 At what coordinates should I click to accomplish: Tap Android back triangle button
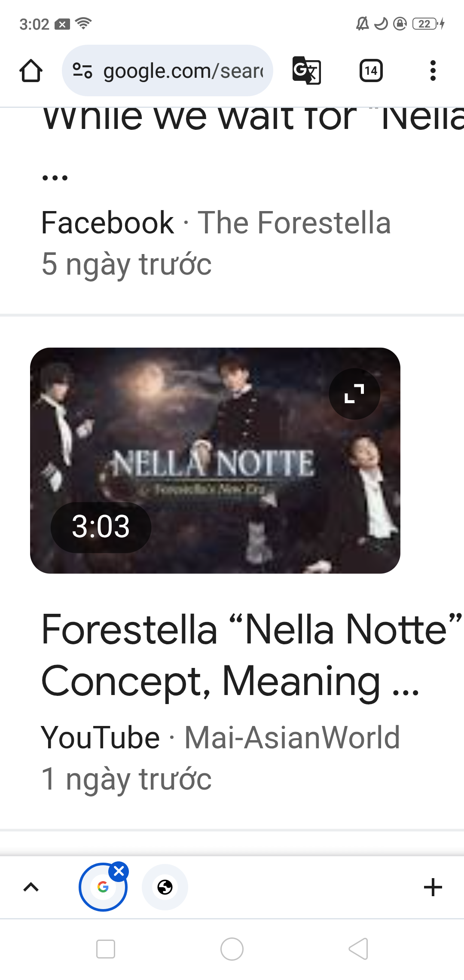358,949
